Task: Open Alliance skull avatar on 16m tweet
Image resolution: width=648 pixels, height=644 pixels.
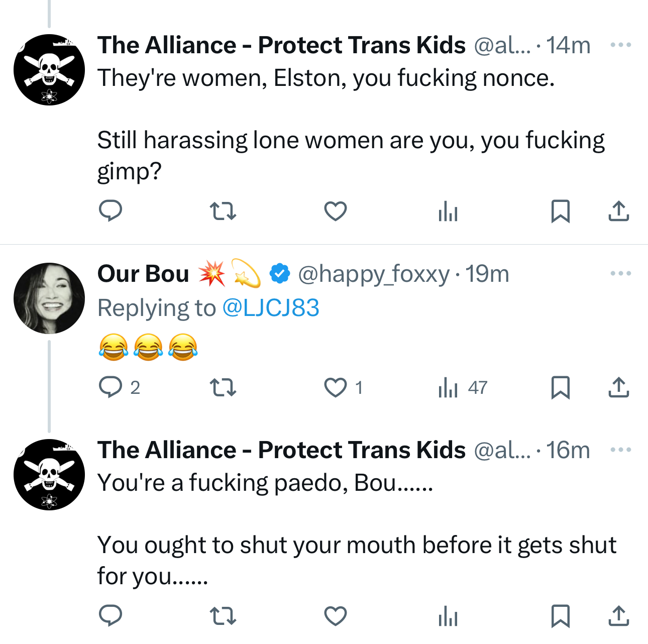Action: click(49, 475)
